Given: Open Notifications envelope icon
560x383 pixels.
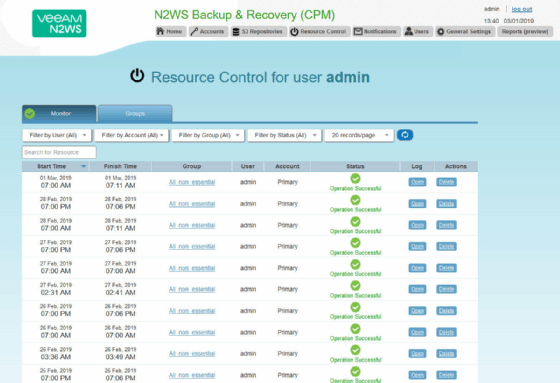Looking at the screenshot, I should point(358,31).
